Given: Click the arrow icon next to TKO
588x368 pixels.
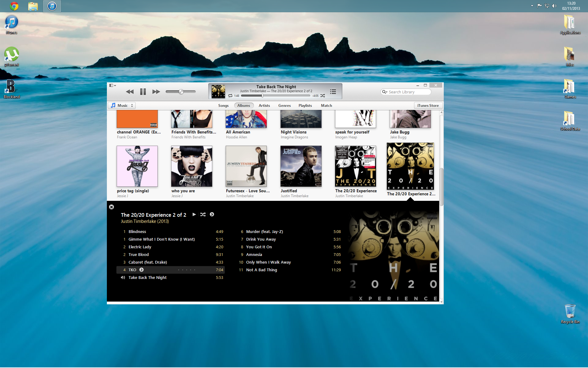Looking at the screenshot, I should (141, 270).
